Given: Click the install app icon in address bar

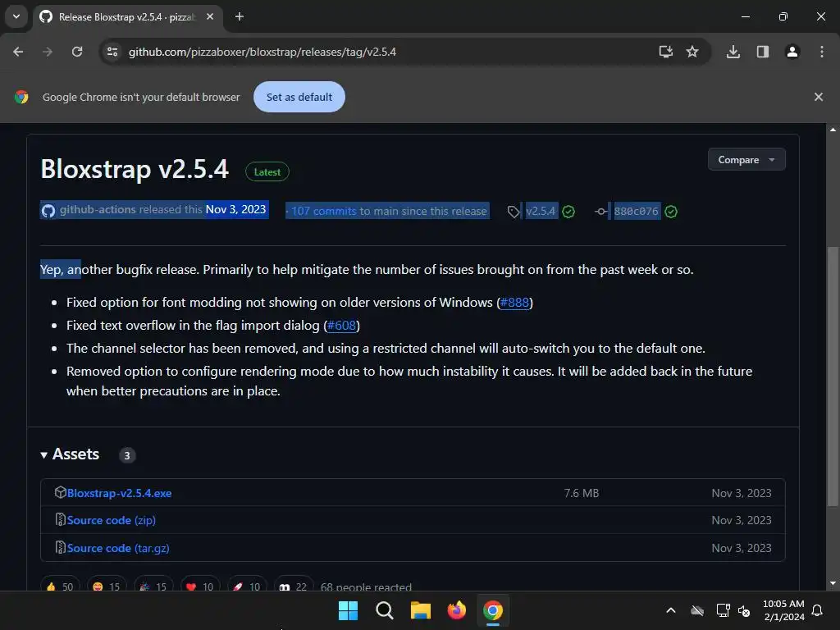Looking at the screenshot, I should [665, 52].
